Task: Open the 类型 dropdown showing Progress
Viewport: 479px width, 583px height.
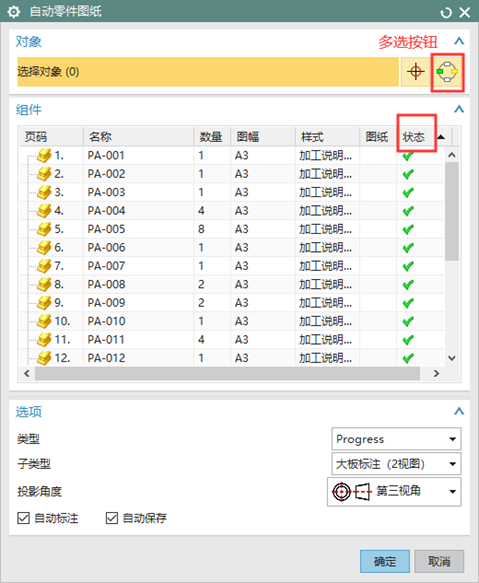Action: pyautogui.click(x=396, y=439)
